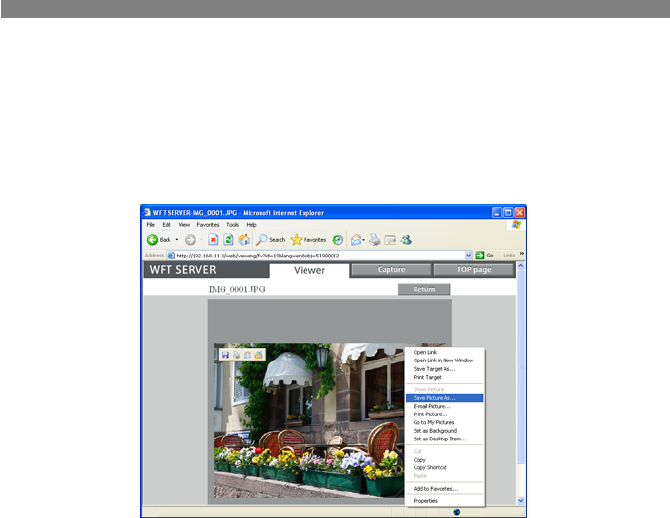Choose Copy Shortcut in context menu
The width and height of the screenshot is (670, 518).
[444, 468]
